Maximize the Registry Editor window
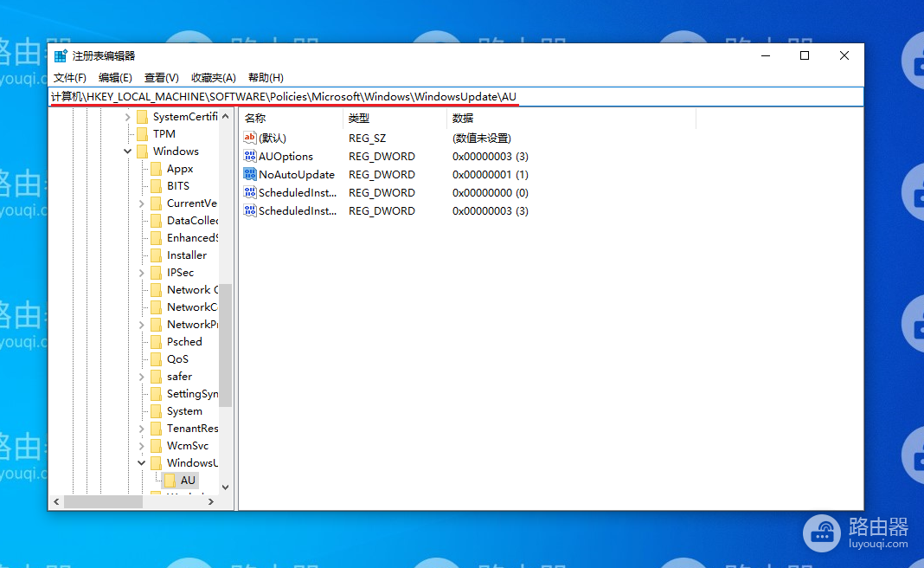This screenshot has height=568, width=924. tap(805, 55)
